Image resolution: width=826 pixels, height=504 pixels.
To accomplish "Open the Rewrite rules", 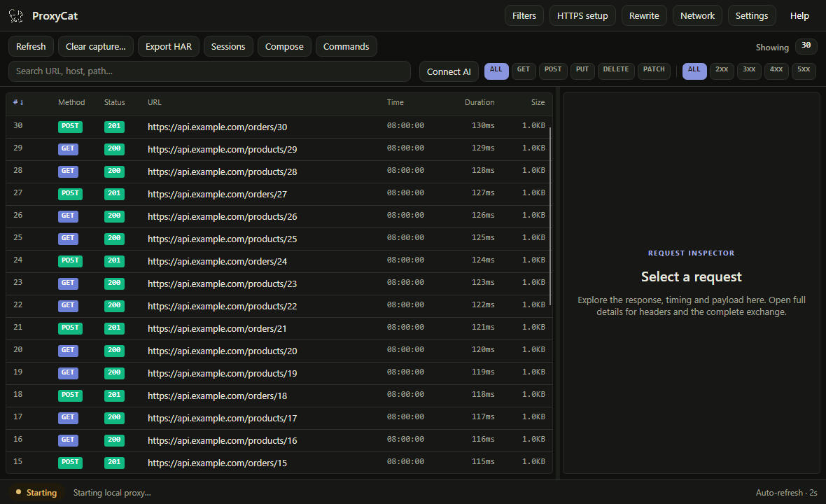I will tap(644, 16).
